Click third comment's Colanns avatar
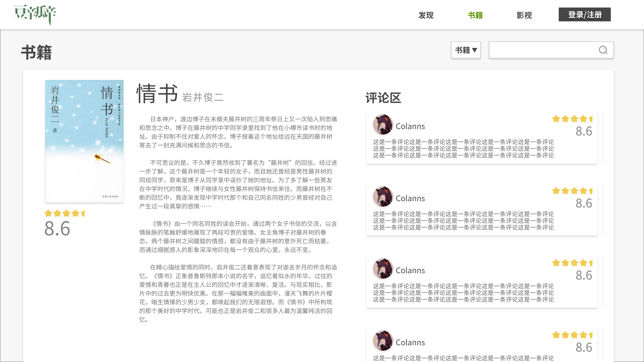The image size is (644, 362). coord(383,269)
